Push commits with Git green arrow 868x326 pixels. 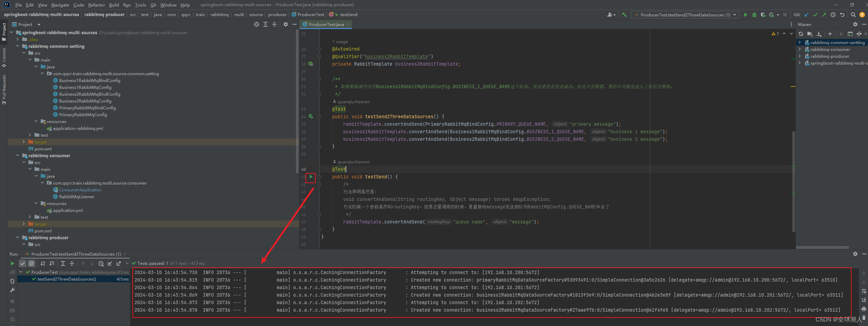point(824,15)
